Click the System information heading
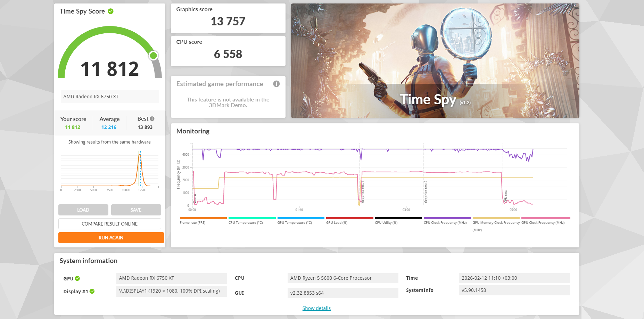The height and width of the screenshot is (319, 644). pyautogui.click(x=89, y=261)
